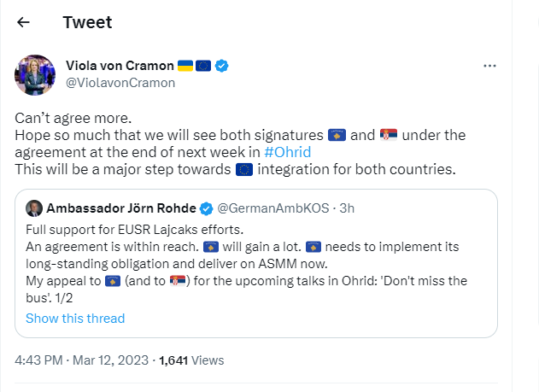The width and height of the screenshot is (539, 392).
Task: Click Ambassador Jörn Rohde's small avatar
Action: [x=34, y=208]
